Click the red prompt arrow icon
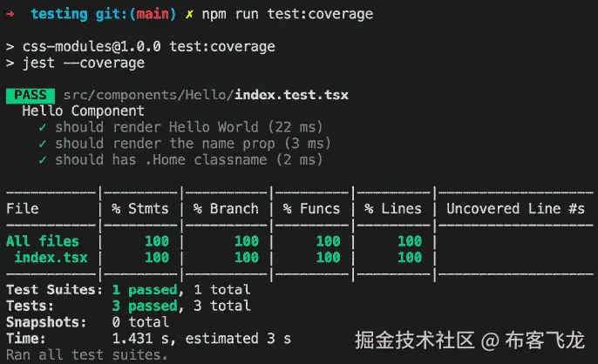 click(10, 14)
